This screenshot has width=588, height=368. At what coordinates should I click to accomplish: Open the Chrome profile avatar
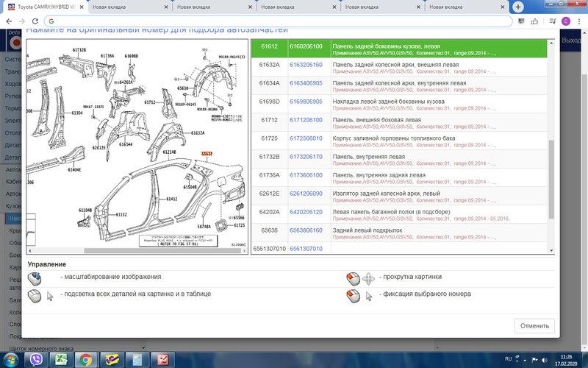pyautogui.click(x=564, y=21)
